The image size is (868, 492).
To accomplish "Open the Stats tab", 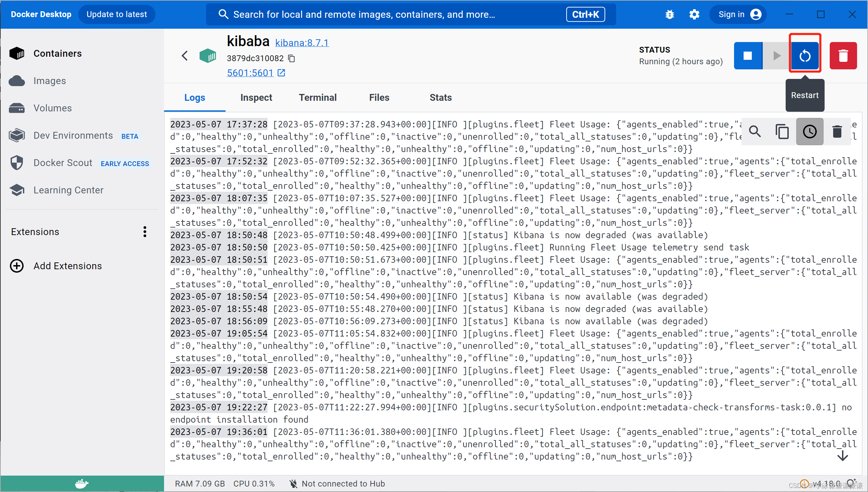I will coord(440,97).
